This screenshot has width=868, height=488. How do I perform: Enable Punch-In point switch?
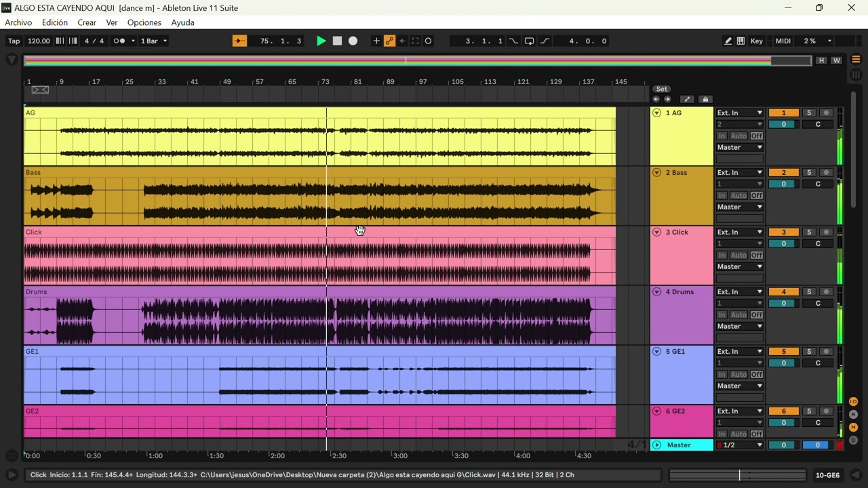[x=513, y=41]
